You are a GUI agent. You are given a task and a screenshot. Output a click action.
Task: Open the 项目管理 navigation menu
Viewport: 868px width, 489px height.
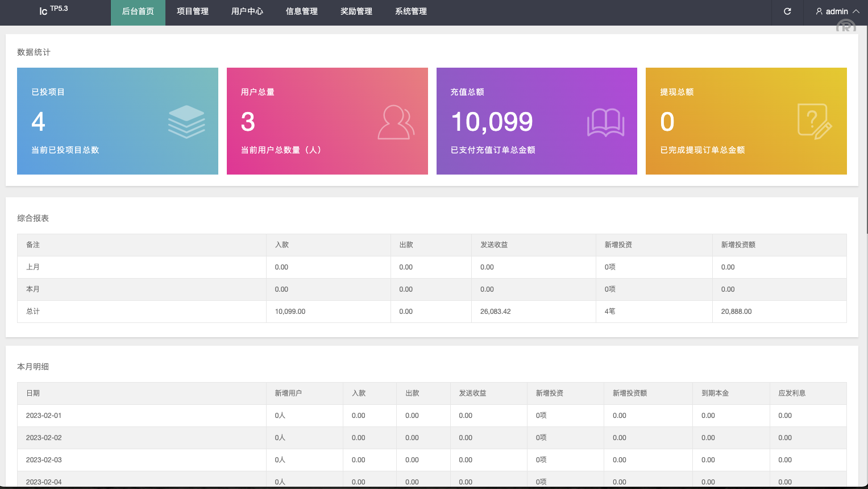coord(193,11)
